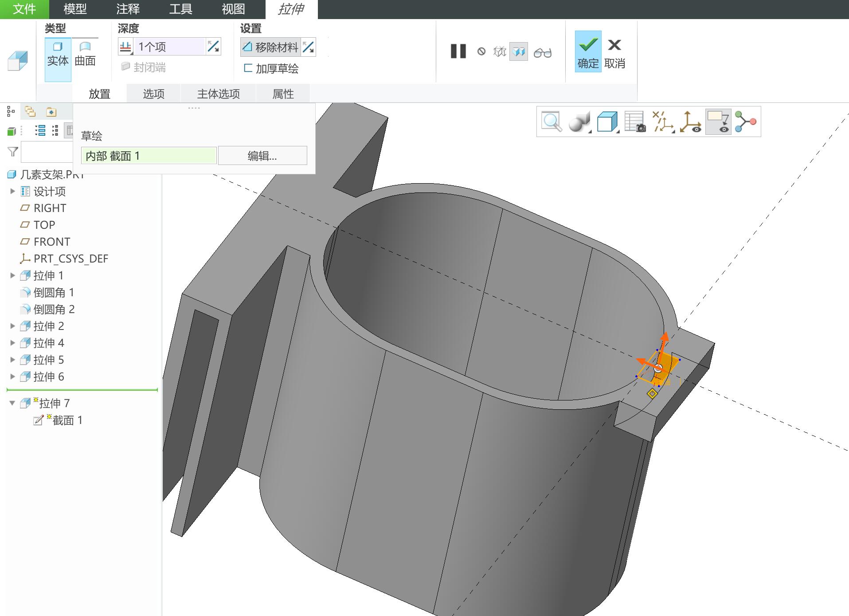Flip the depth direction icon
This screenshot has width=849, height=616.
213,46
